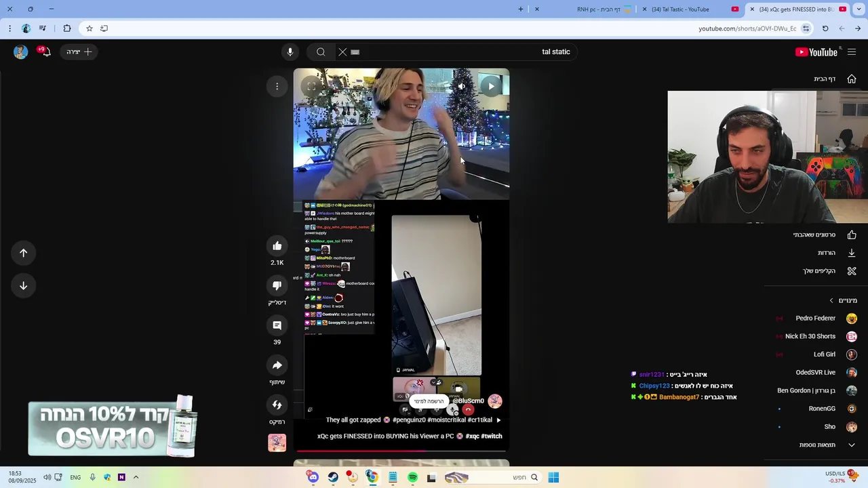Screen dimensions: 868x488
Task: Open the sound thumbnail below remix
Action: (x=277, y=443)
